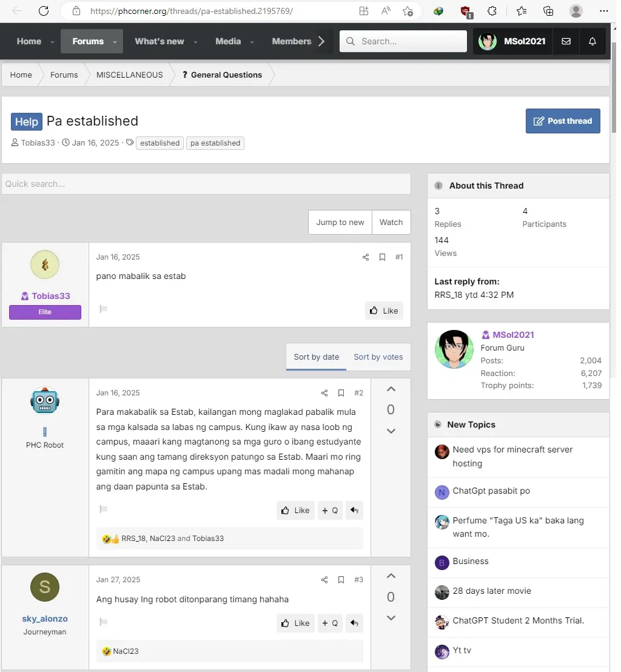The height and width of the screenshot is (672, 621).
Task: Share post #2 using the share icon
Action: coord(324,393)
